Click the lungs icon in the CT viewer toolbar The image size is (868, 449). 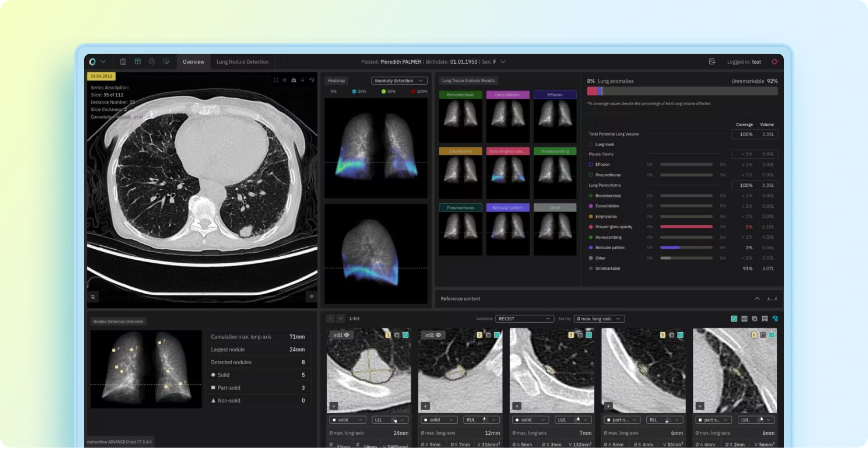coord(294,80)
